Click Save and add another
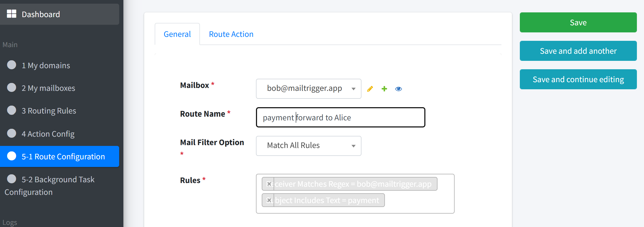Screen dimensions: 644x227 pyautogui.click(x=578, y=51)
